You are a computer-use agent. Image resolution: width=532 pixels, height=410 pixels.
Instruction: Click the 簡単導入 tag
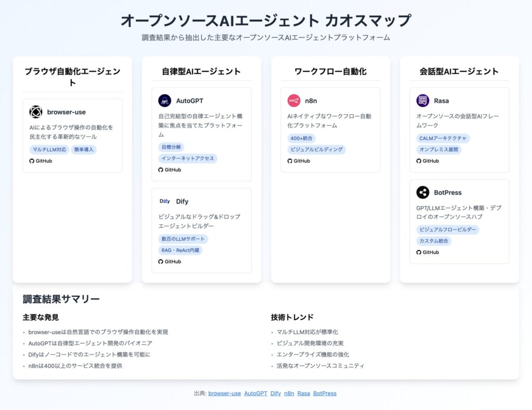coord(84,149)
